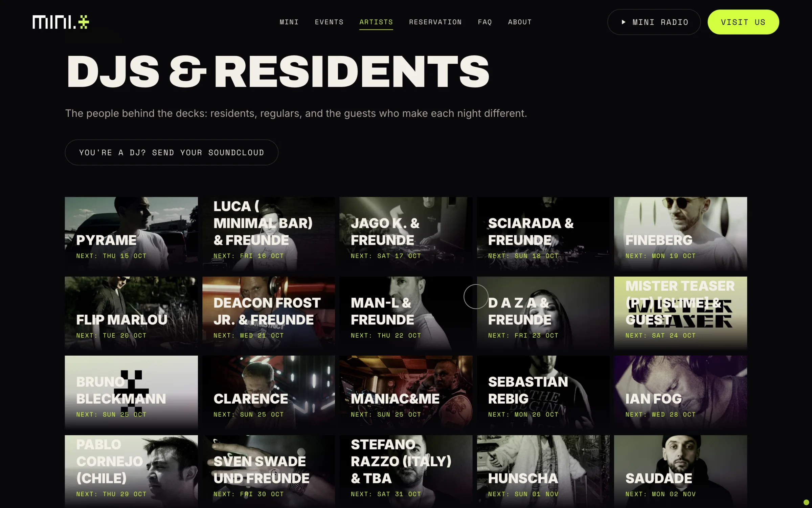812x508 pixels.
Task: Open the Flip Marlou artist card
Action: coord(131,313)
